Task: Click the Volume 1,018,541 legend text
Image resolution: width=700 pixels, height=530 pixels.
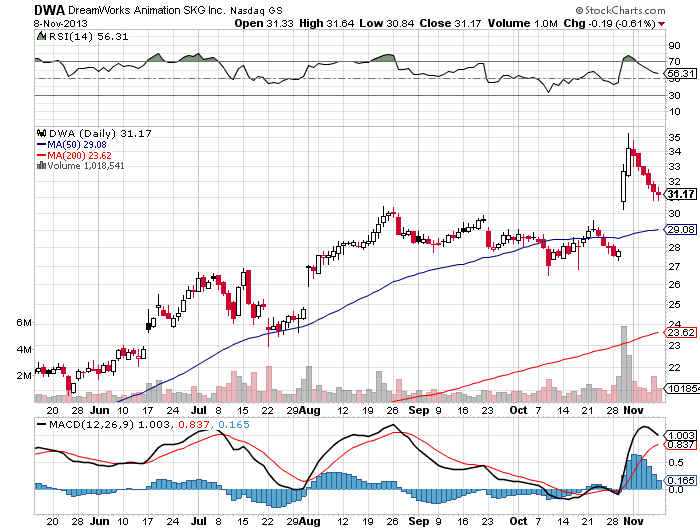Action: [x=86, y=166]
